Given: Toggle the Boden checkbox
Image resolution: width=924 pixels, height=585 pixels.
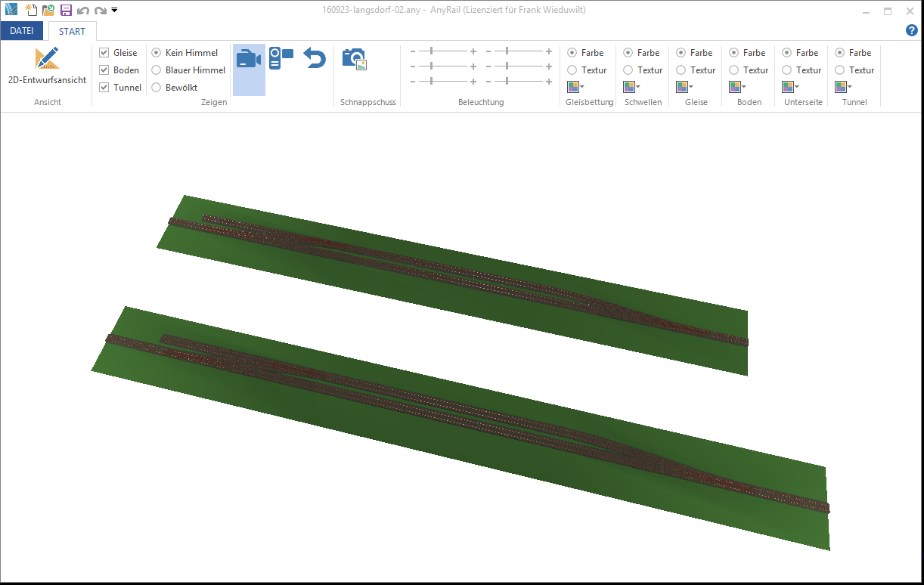Looking at the screenshot, I should coord(104,70).
